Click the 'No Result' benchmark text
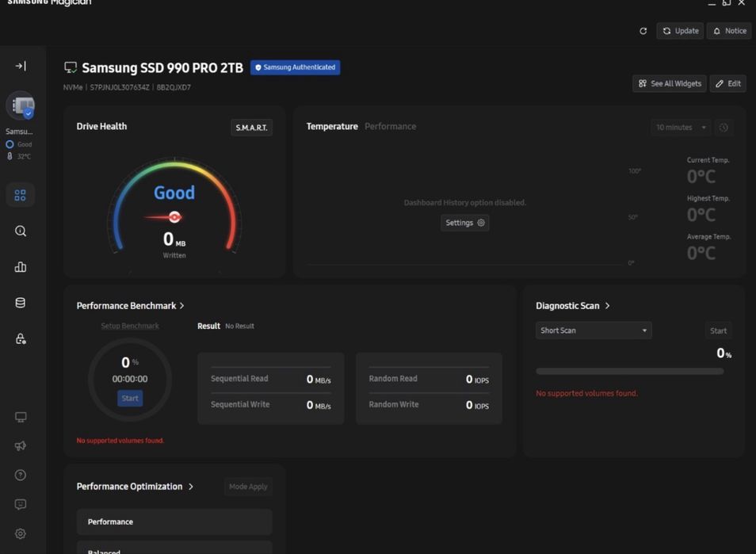Viewport: 756px width, 554px height. pos(239,327)
